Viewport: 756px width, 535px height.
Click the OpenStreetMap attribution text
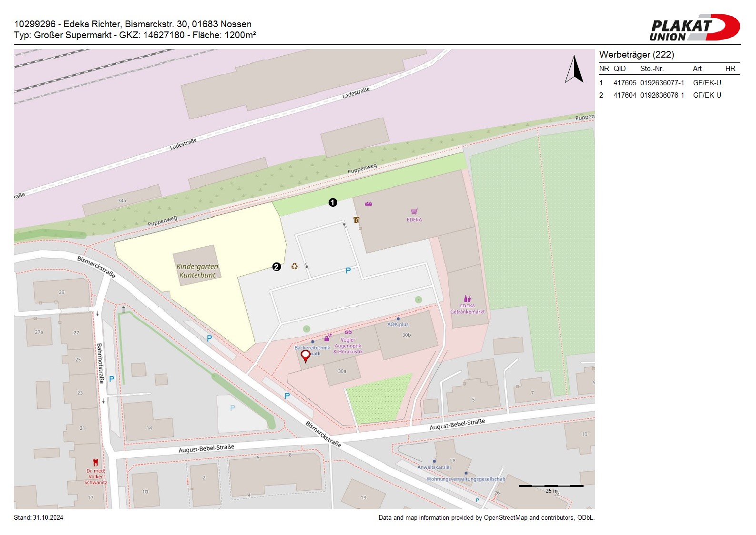click(x=486, y=518)
